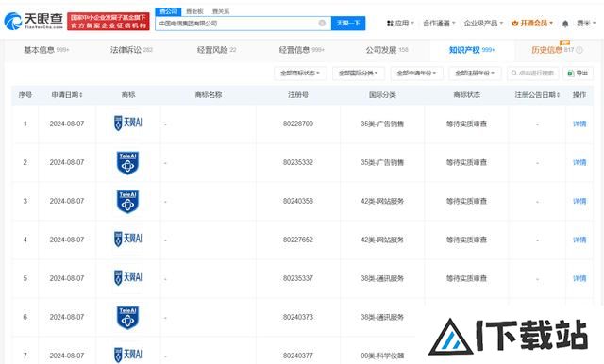This screenshot has width=604, height=364.
Task: Click the 商标名称 column header
Action: pos(208,94)
